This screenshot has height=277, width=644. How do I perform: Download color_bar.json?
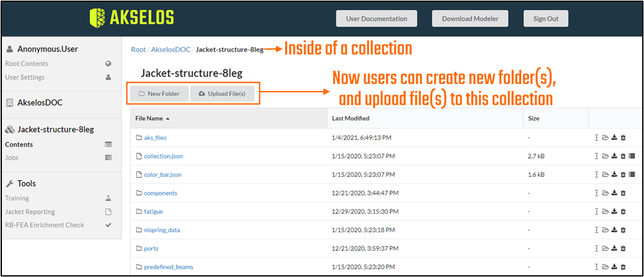pyautogui.click(x=614, y=174)
